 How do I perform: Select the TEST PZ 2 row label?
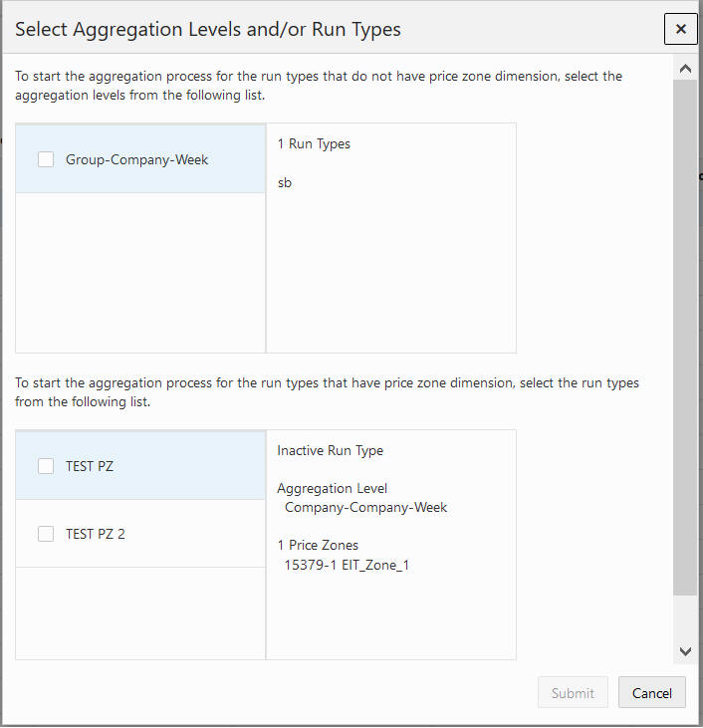(x=96, y=534)
